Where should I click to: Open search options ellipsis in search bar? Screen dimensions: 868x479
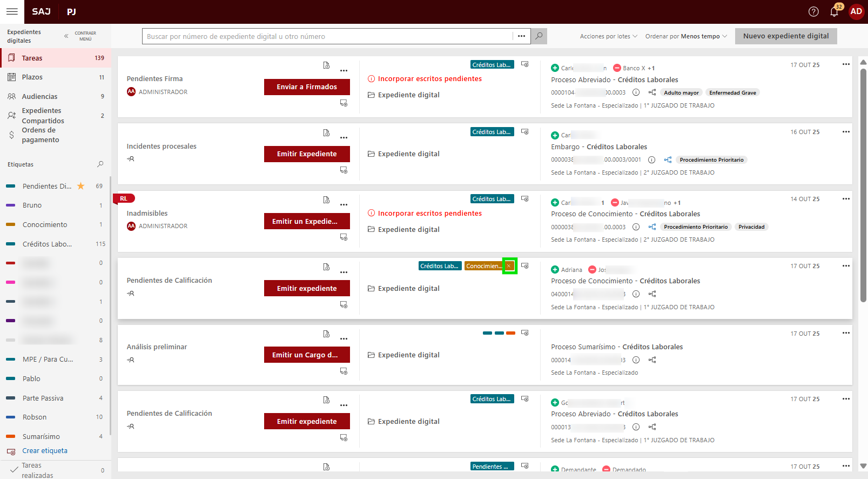point(521,36)
